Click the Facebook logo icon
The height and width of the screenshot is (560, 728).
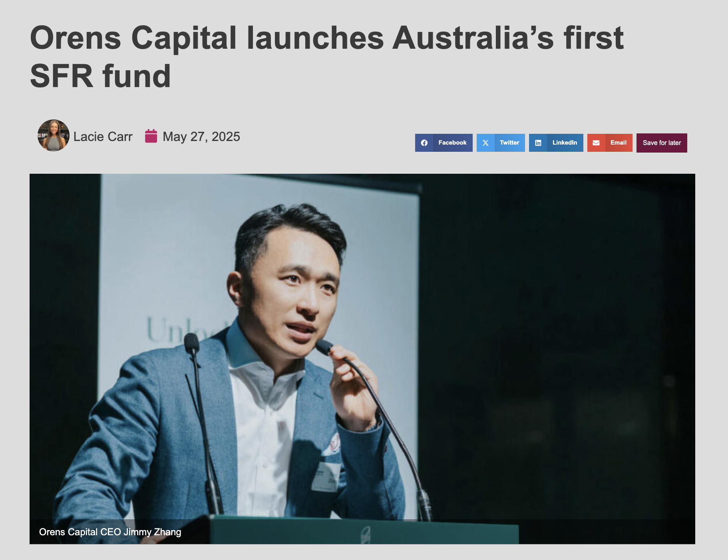pos(424,143)
